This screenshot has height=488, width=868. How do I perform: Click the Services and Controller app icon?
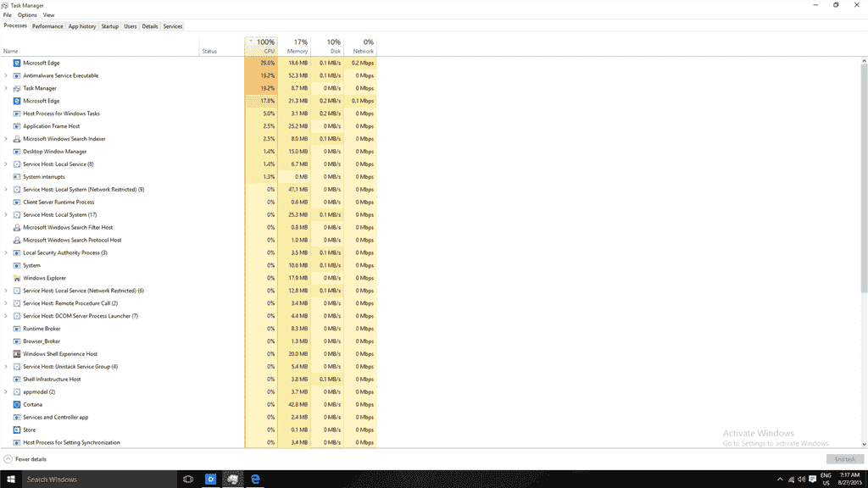point(17,417)
